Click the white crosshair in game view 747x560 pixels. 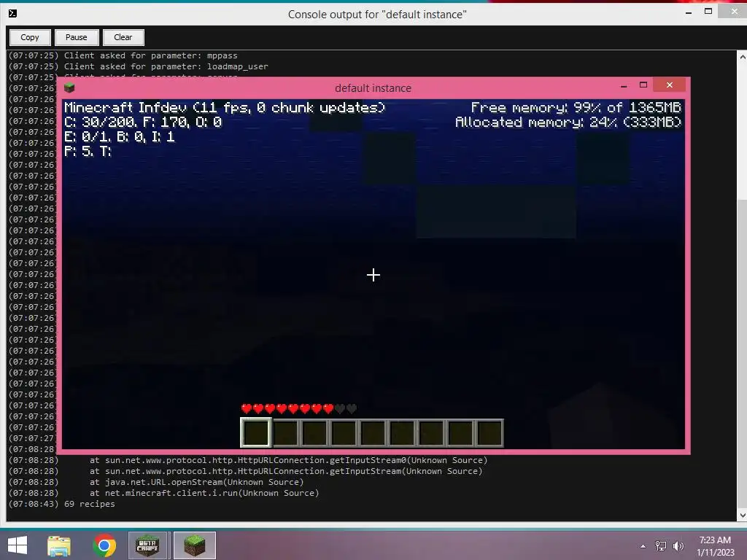coord(373,275)
